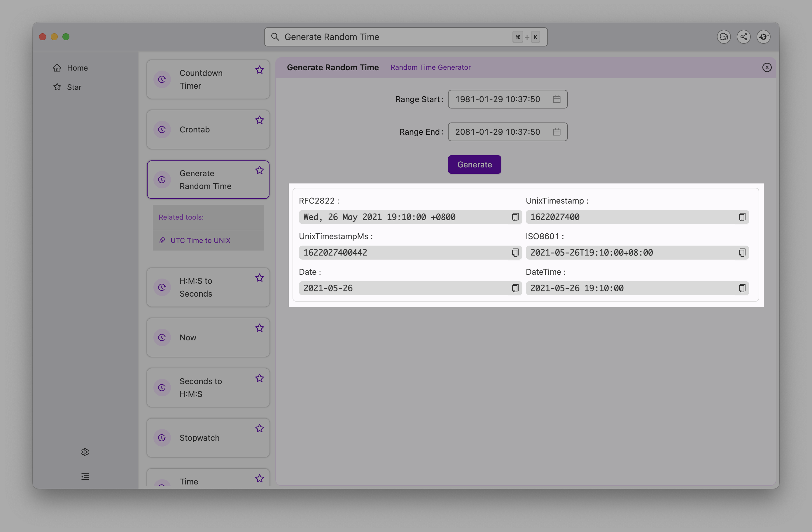812x532 pixels.
Task: Copy the UnixTimestamp value
Action: pos(742,217)
